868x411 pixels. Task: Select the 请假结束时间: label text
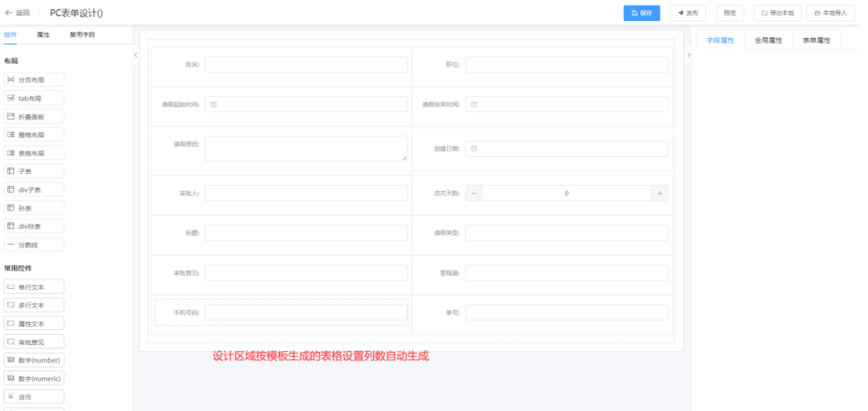[441, 105]
